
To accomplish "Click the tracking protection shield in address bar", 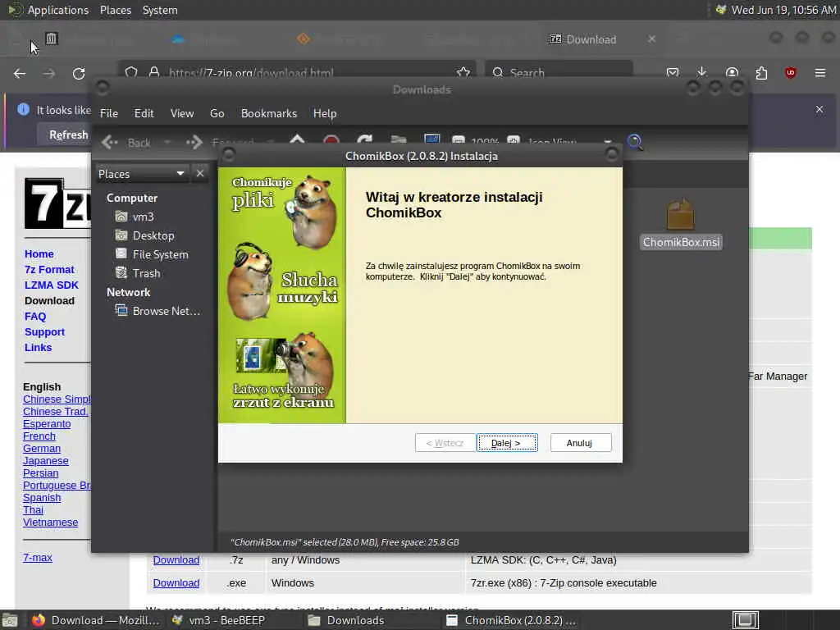I will pos(131,72).
